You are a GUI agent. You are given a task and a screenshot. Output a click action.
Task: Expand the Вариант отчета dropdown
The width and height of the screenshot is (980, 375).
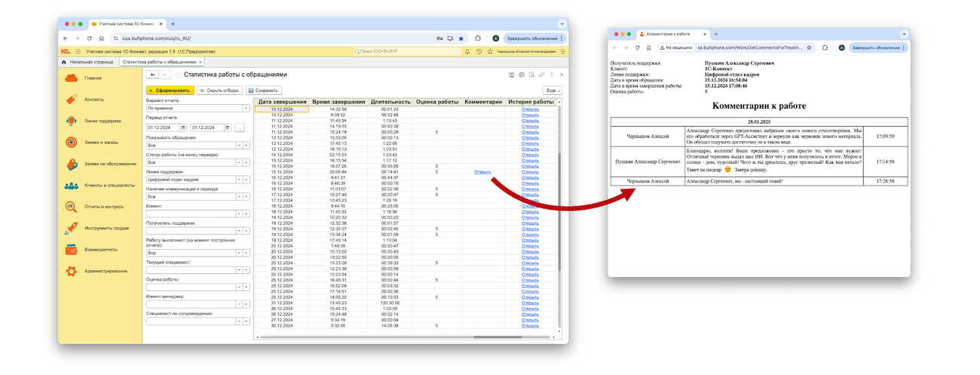click(x=245, y=108)
